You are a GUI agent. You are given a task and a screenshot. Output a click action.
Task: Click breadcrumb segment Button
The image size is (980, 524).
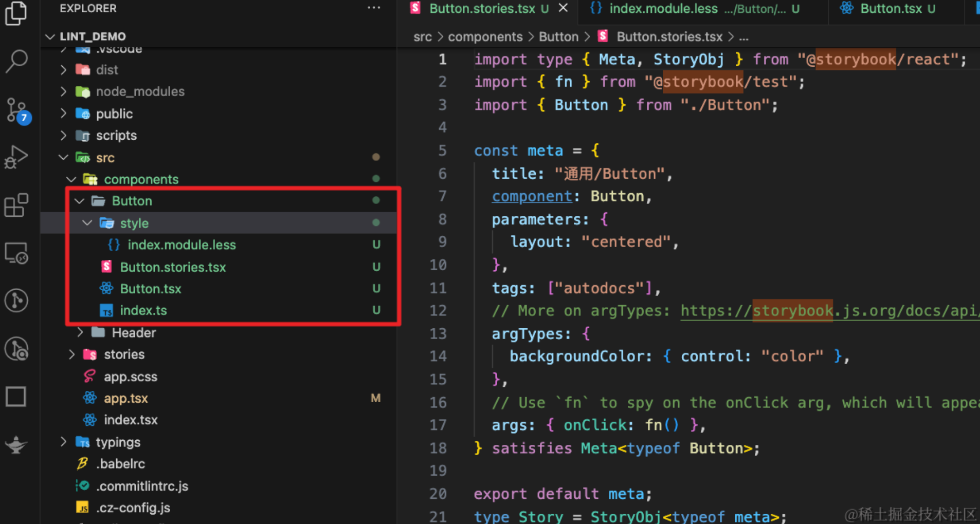coord(558,37)
